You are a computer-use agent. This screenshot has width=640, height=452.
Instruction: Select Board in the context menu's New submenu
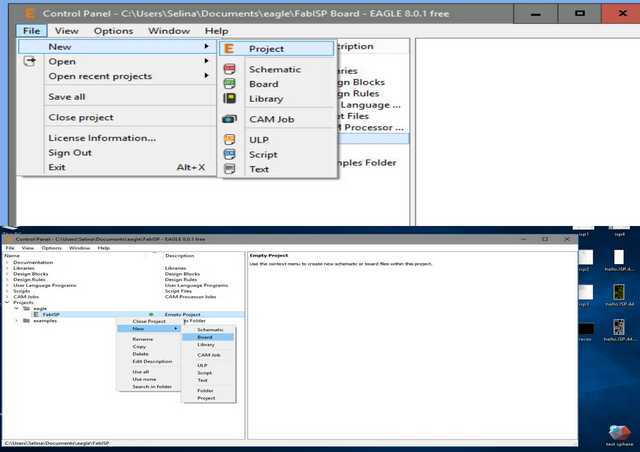pos(209,337)
